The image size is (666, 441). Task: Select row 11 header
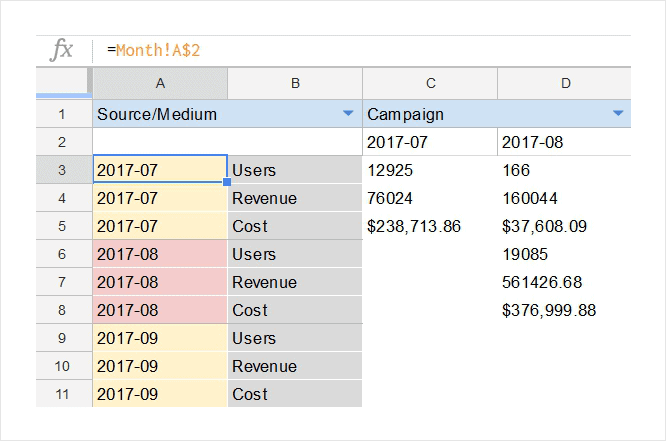(63, 395)
